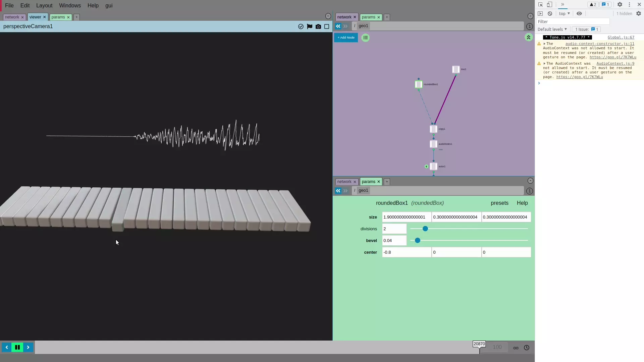Open the presets link for roundedBox1
The width and height of the screenshot is (644, 362).
coord(499,203)
